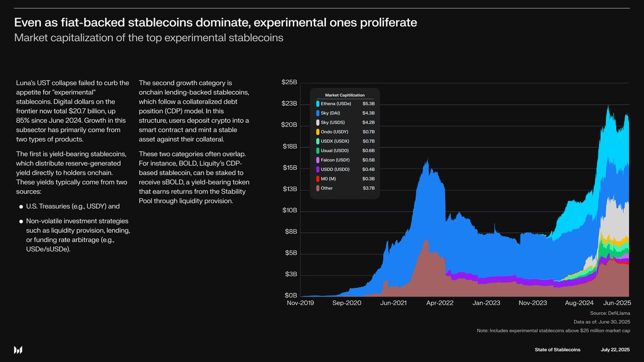644x362 pixels.
Task: Click the 'Apr-2022' x-axis label
Action: click(x=440, y=303)
